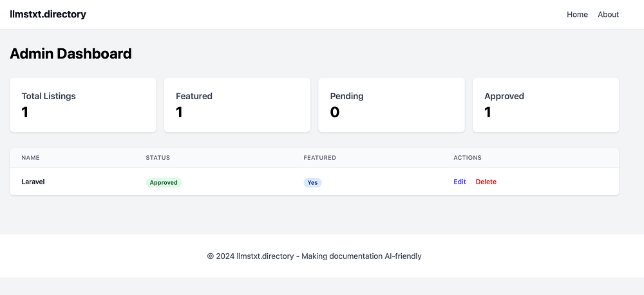Select the Laravel listing name
This screenshot has width=644, height=295.
click(33, 182)
